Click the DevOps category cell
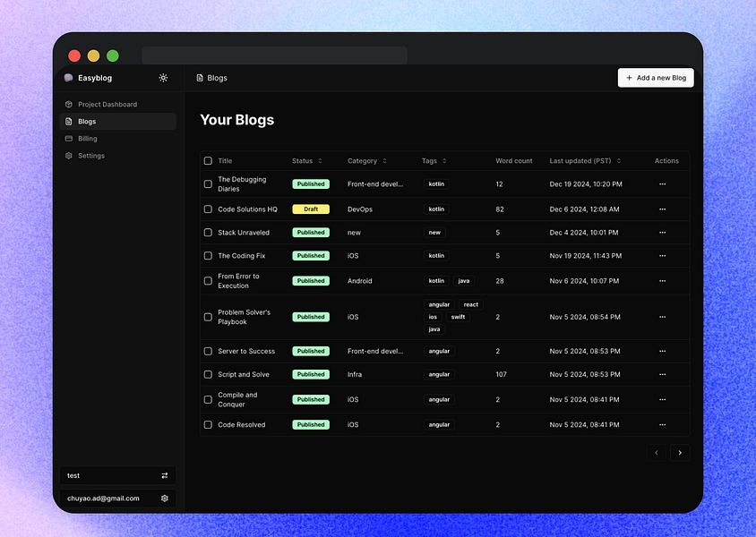The image size is (756, 537). 360,209
